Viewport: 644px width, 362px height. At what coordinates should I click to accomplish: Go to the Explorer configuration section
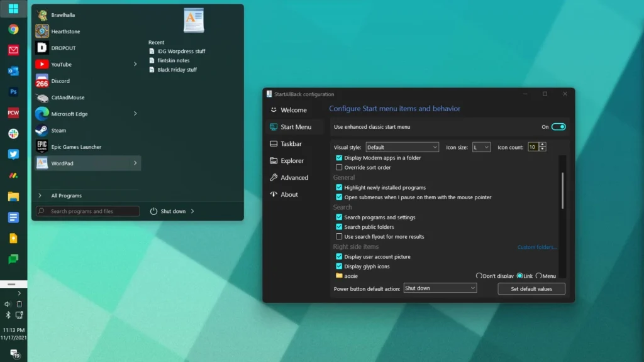[x=292, y=161]
